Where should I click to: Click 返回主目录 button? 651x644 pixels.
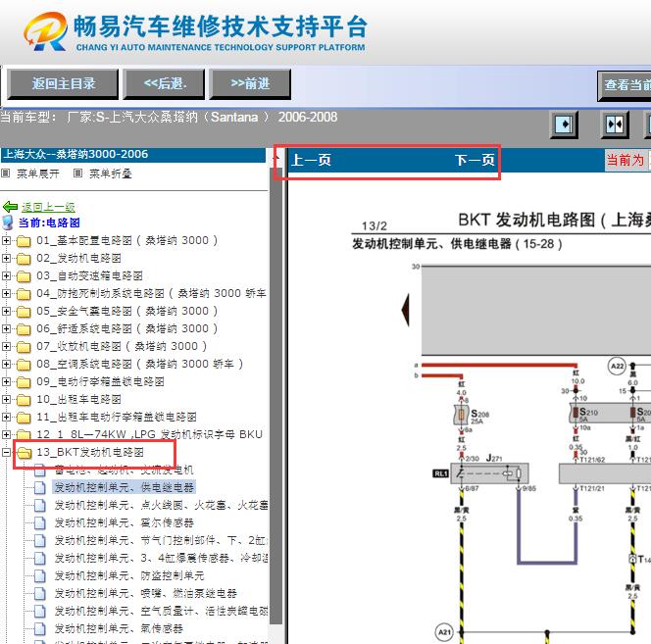click(63, 84)
